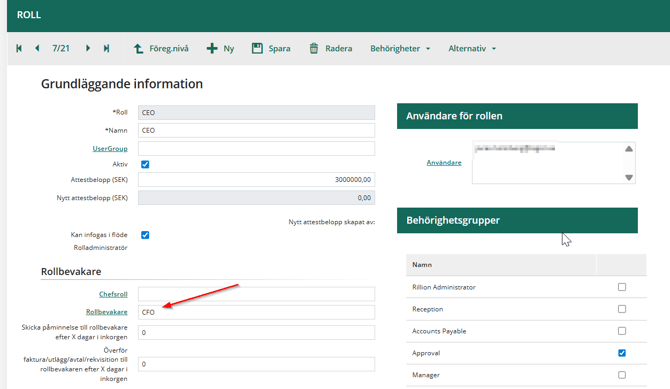The image size is (670, 389).
Task: Enable the Accounts Payable permission group checkbox
Action: (x=622, y=331)
